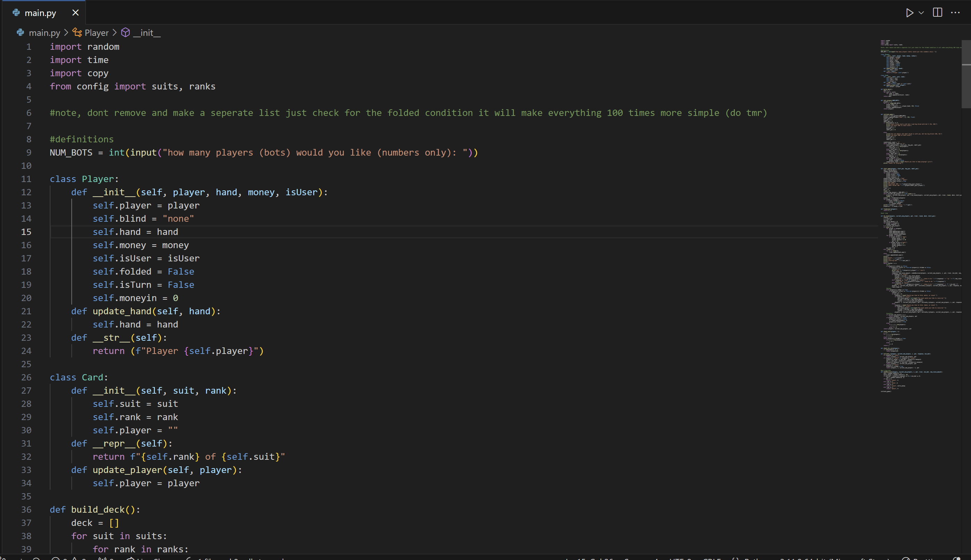Open the Player class breadcrumb
The image size is (971, 560).
[x=96, y=33]
